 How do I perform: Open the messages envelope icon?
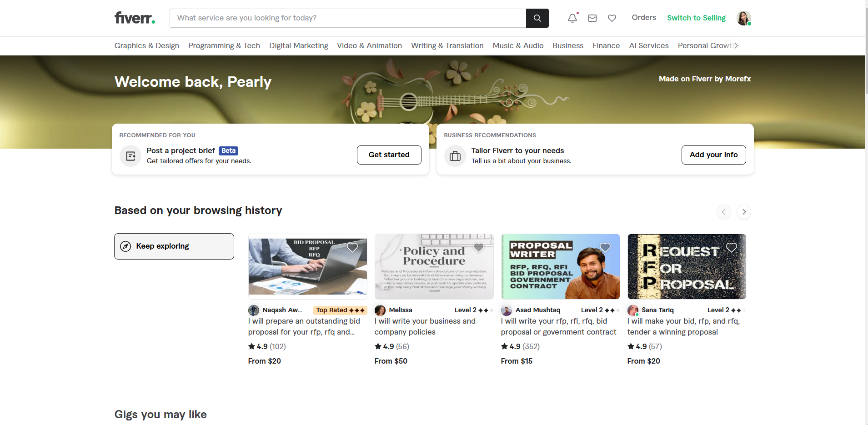(x=592, y=18)
